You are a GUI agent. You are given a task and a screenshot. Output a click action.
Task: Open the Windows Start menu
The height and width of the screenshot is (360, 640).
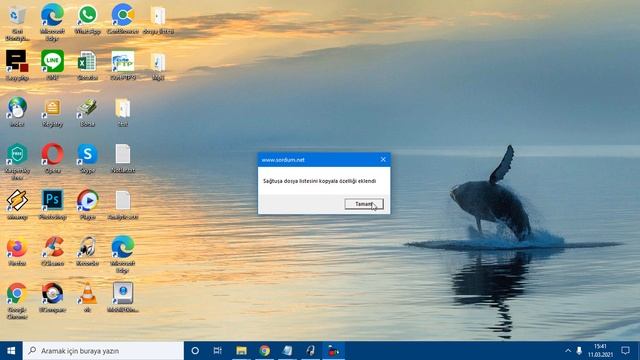pos(11,351)
